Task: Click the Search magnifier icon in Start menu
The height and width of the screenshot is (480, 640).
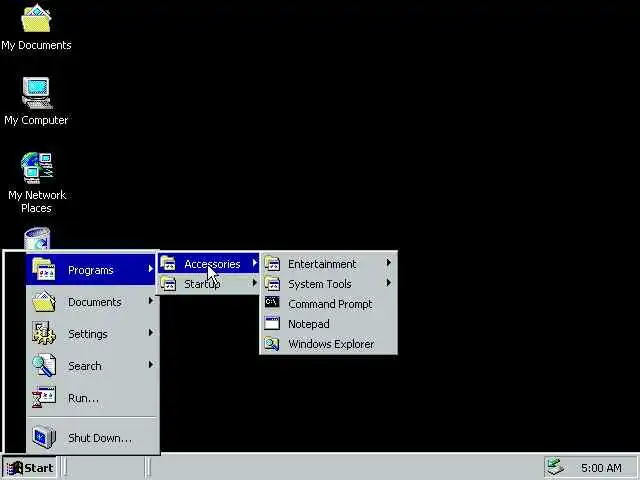Action: 44,365
